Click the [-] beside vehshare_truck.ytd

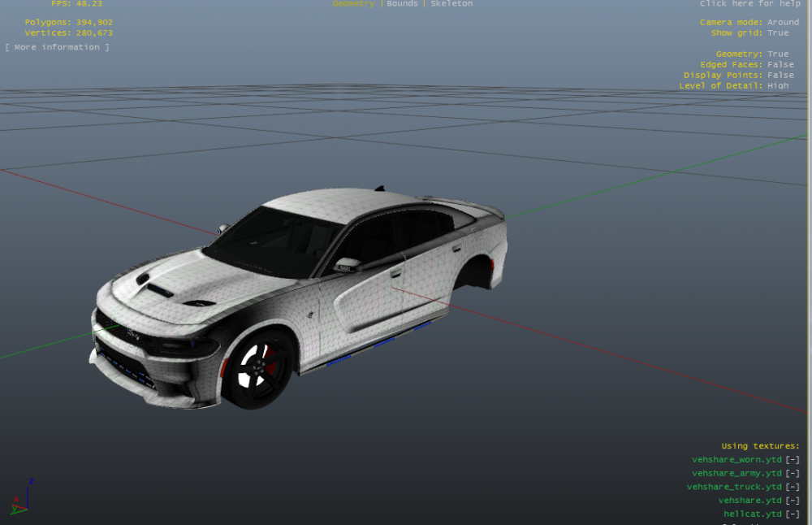click(x=793, y=487)
